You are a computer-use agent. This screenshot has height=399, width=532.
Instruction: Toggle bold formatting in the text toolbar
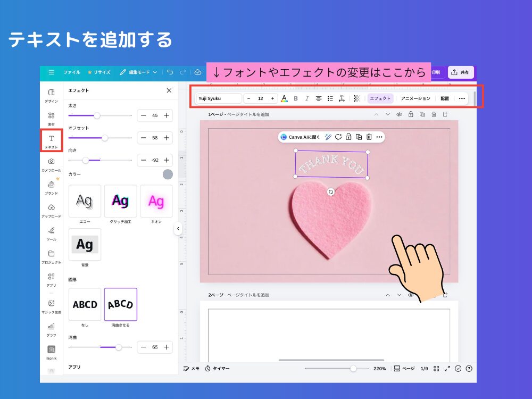pos(296,98)
